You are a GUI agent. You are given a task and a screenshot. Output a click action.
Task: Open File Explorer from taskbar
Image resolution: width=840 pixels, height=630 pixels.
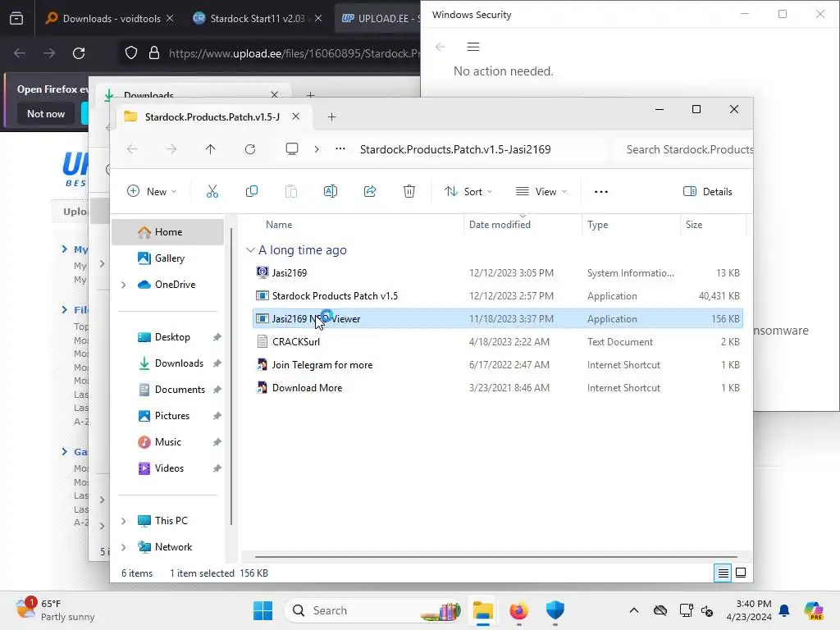pyautogui.click(x=482, y=610)
